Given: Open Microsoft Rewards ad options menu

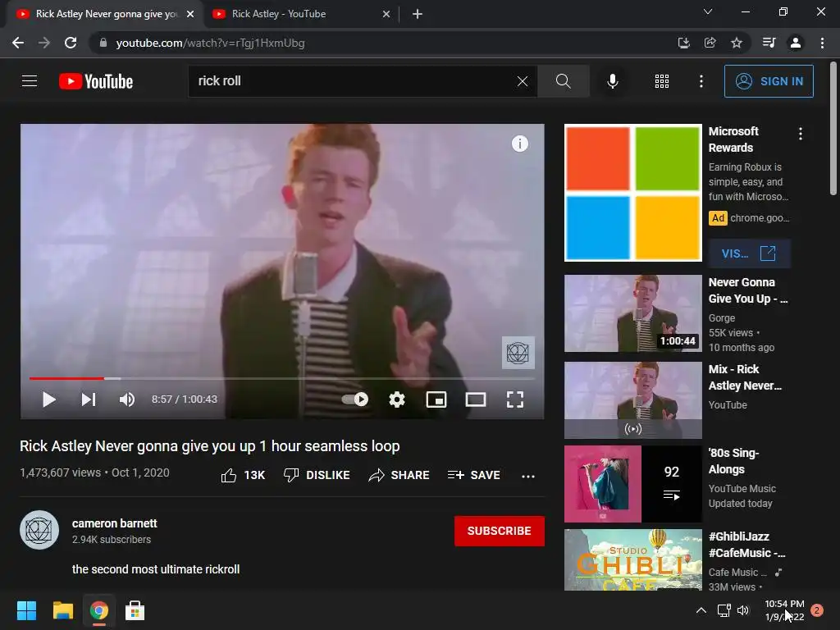Looking at the screenshot, I should (801, 134).
